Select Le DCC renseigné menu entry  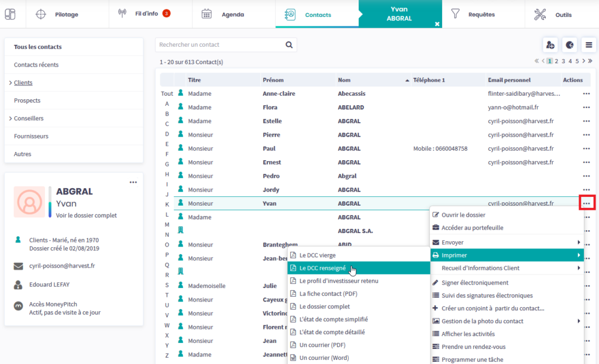coord(322,268)
